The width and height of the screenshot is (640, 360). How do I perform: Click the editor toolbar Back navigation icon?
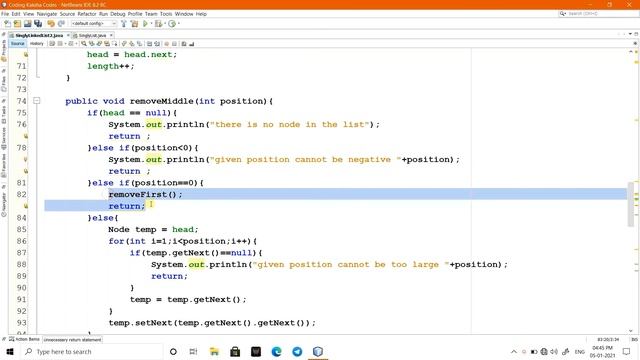(x=60, y=44)
